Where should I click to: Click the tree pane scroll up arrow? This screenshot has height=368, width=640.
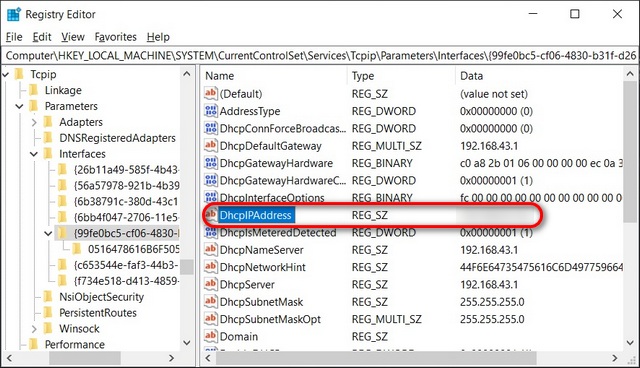(187, 74)
